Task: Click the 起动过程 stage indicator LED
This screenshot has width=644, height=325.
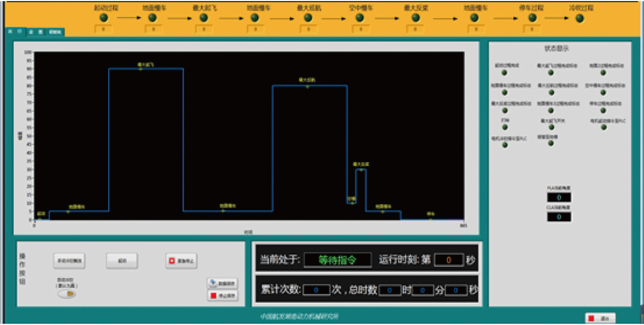Action: [x=104, y=18]
